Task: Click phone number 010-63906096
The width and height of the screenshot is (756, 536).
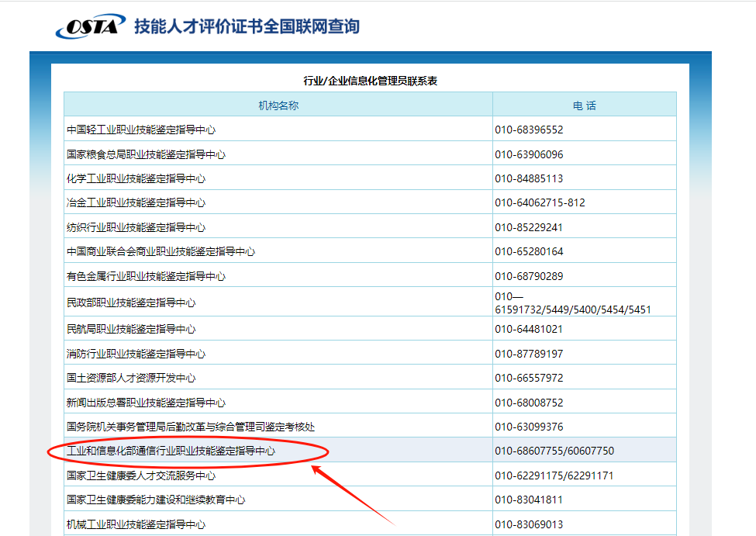Action: pyautogui.click(x=529, y=154)
